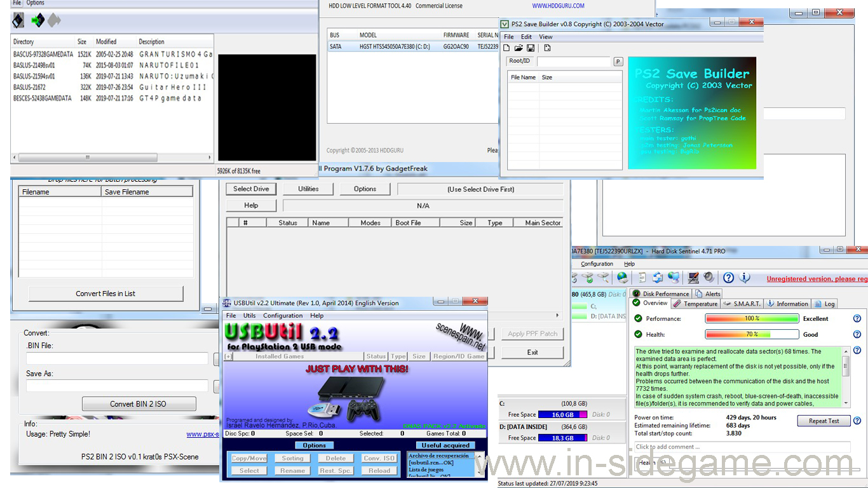Click the help icon next to Performance Excellent
This screenshot has width=868, height=488.
tap(857, 318)
